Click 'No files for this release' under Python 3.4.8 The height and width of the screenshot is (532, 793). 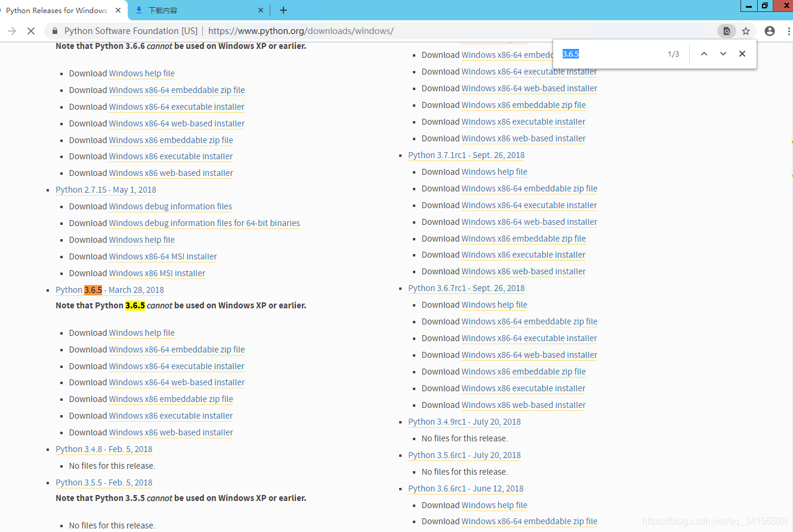click(x=112, y=466)
